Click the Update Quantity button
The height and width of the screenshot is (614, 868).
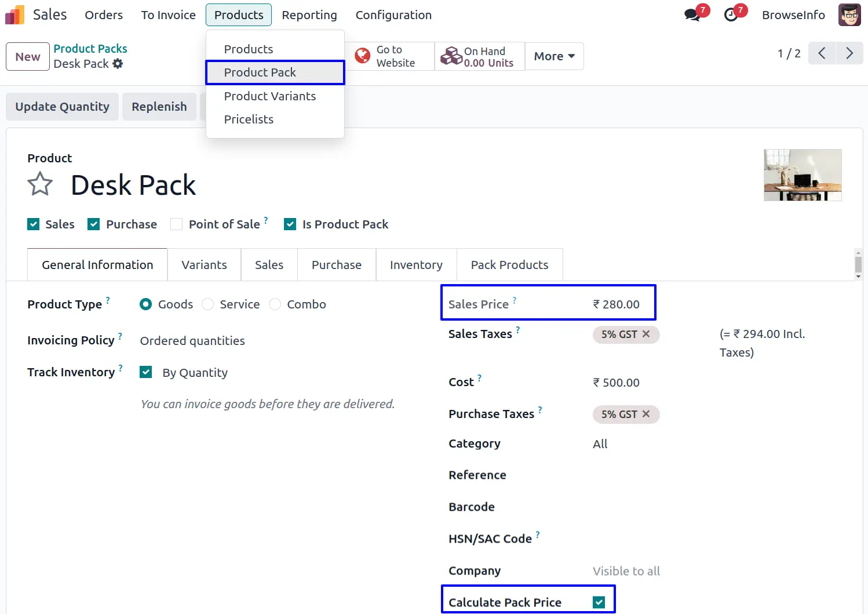[x=63, y=107]
